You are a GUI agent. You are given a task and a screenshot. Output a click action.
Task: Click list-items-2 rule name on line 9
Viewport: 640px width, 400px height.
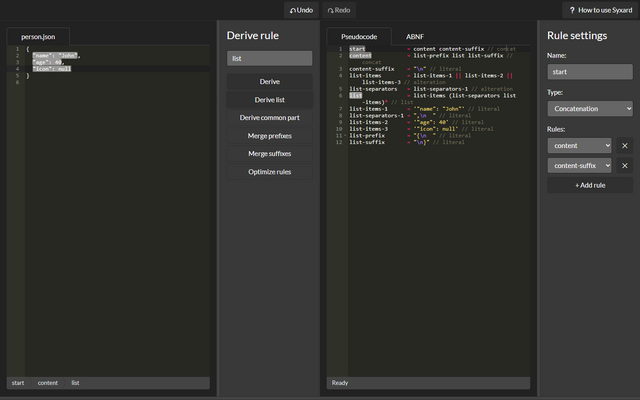368,122
